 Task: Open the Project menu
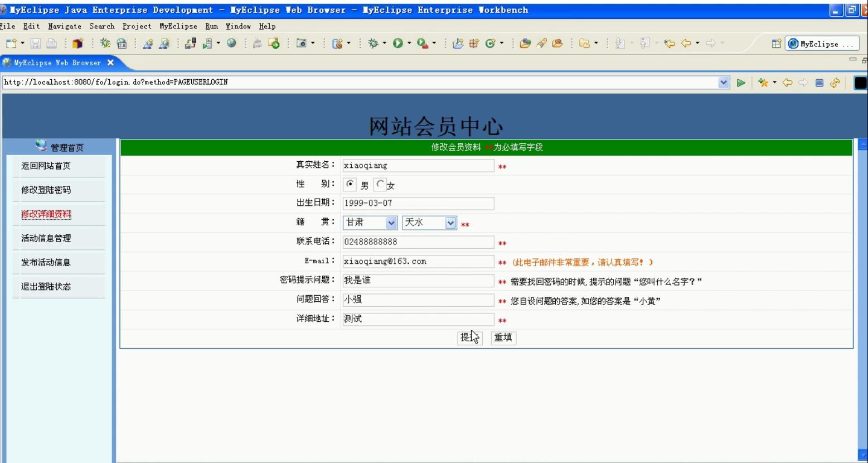click(137, 26)
